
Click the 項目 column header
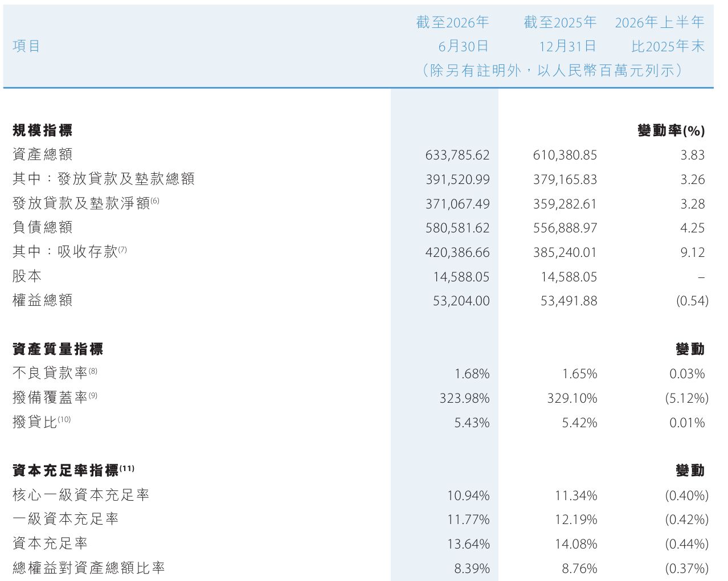click(27, 46)
